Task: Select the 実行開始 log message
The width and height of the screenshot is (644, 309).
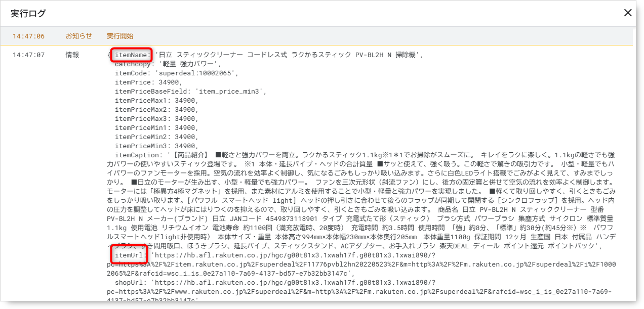Action: click(120, 36)
